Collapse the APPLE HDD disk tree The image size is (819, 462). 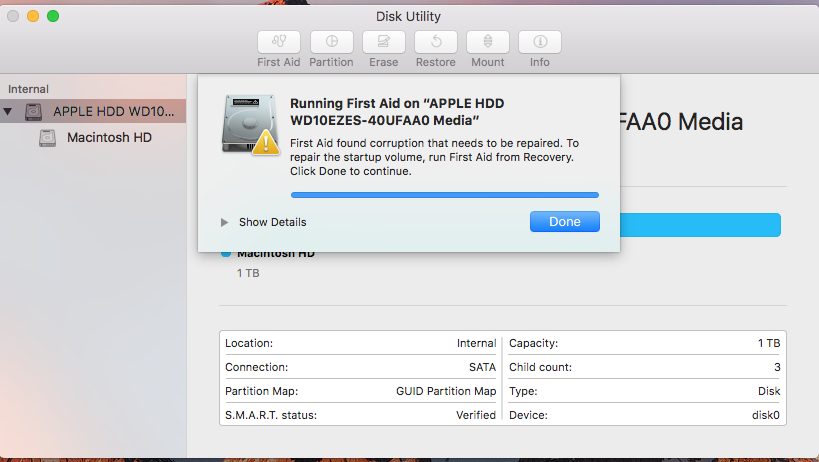point(8,111)
